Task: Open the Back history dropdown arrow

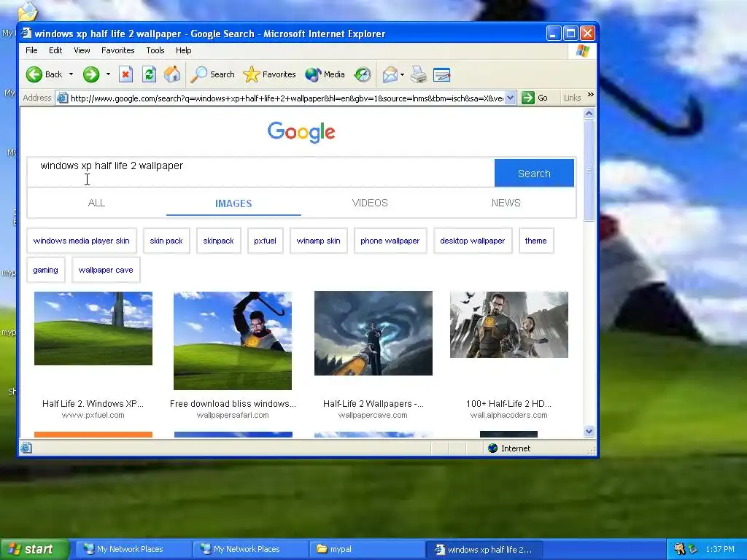Action: pos(71,74)
